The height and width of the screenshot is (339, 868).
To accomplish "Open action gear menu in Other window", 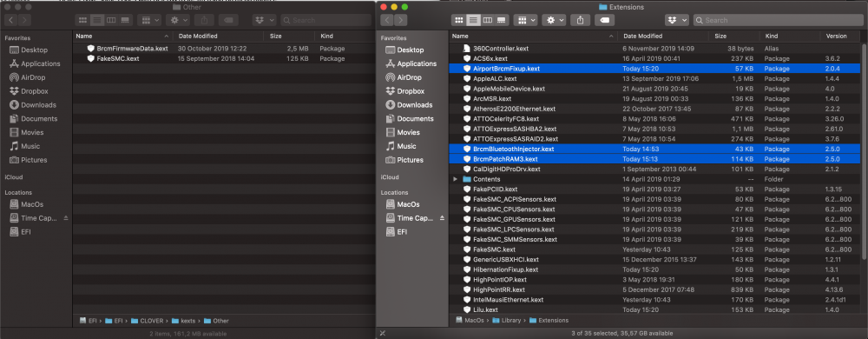I will 178,20.
